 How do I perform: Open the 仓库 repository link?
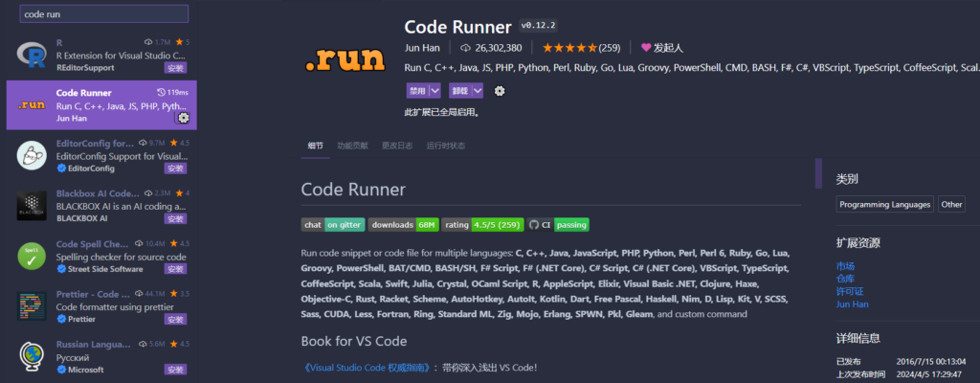(845, 279)
